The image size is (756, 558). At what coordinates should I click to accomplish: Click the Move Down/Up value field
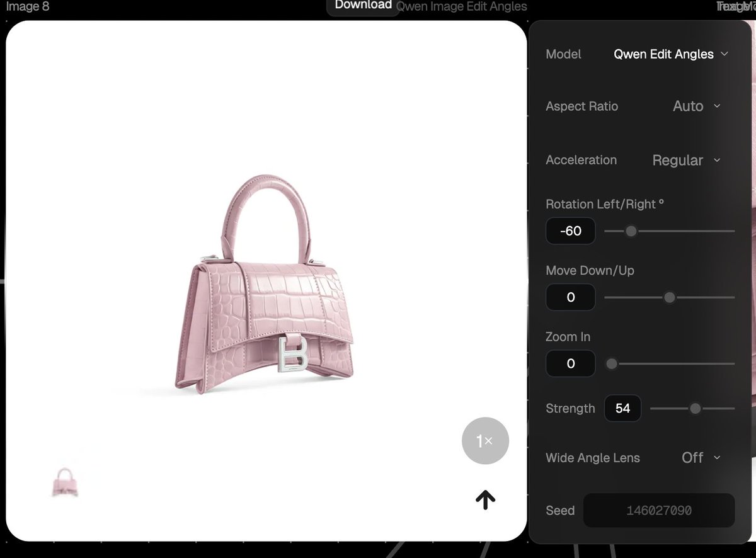click(x=571, y=297)
